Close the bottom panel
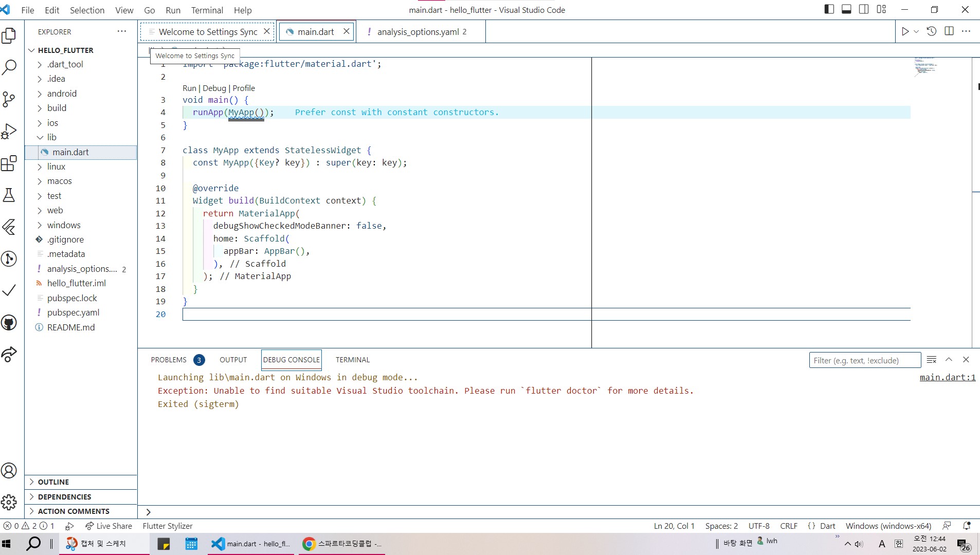 [x=966, y=360]
